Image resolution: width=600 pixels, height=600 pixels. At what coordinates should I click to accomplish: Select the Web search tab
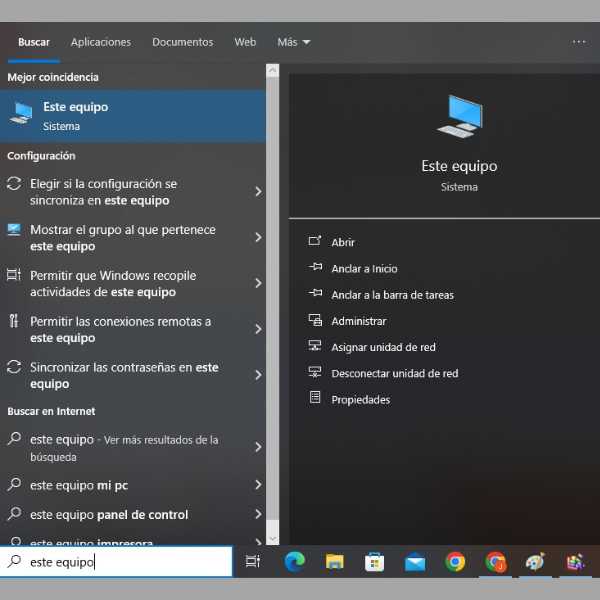[245, 42]
